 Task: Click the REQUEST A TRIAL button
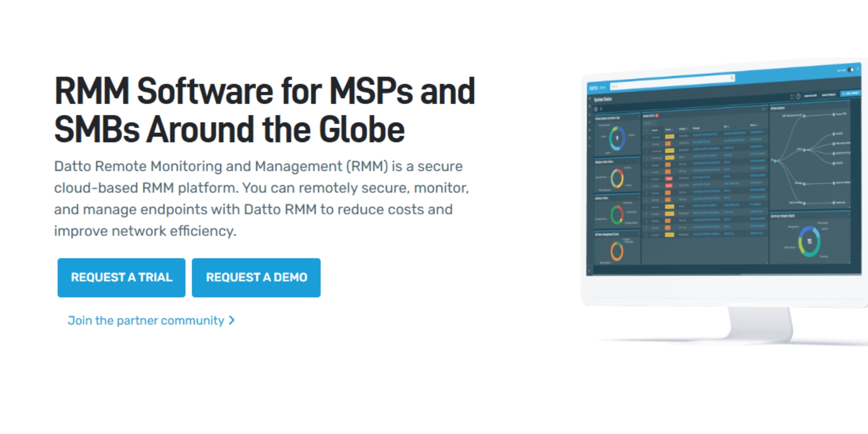pyautogui.click(x=122, y=278)
